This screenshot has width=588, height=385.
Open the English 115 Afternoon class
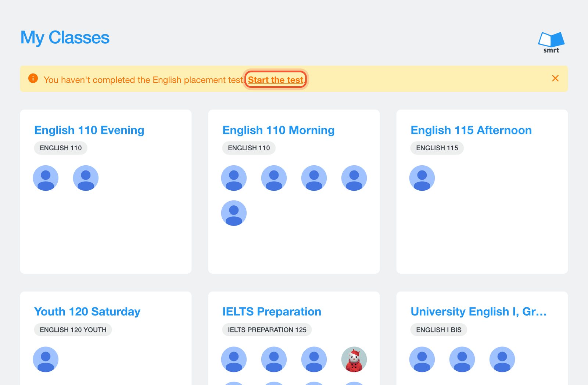click(x=471, y=130)
